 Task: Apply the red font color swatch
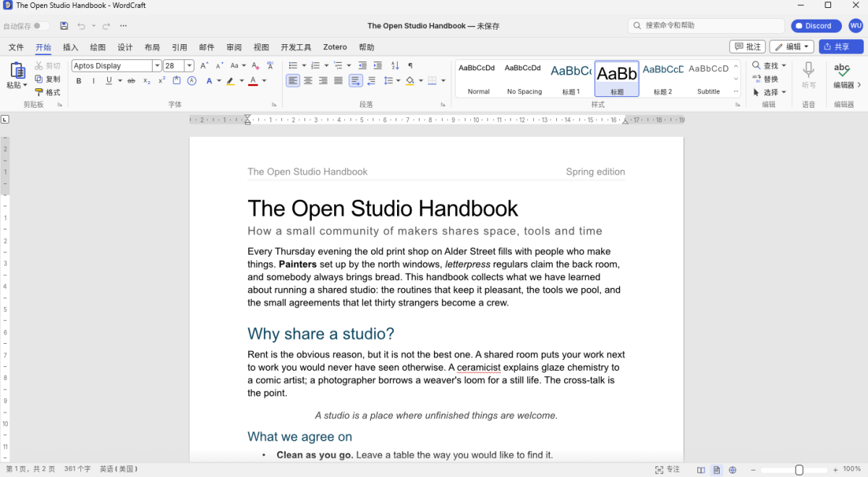(253, 81)
